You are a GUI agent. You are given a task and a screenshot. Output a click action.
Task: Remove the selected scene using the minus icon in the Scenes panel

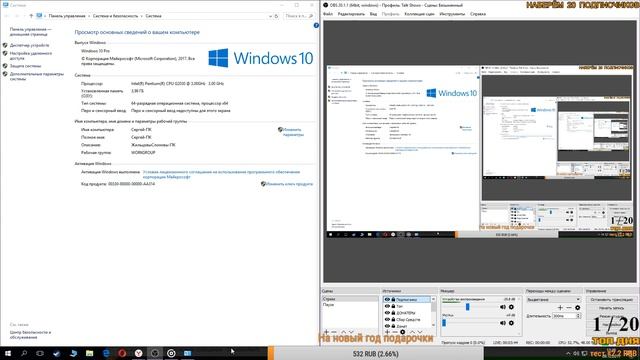pos(334,332)
